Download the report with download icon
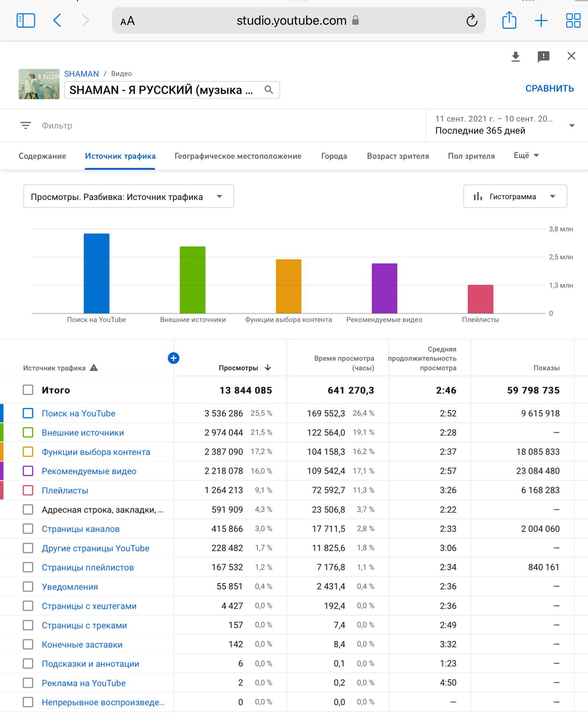Screen dimensions: 588x725 tap(515, 57)
